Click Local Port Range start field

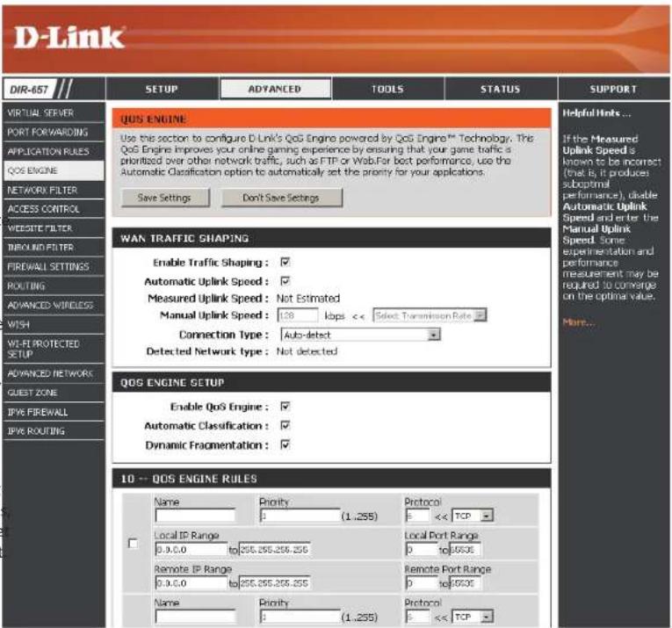tap(422, 549)
